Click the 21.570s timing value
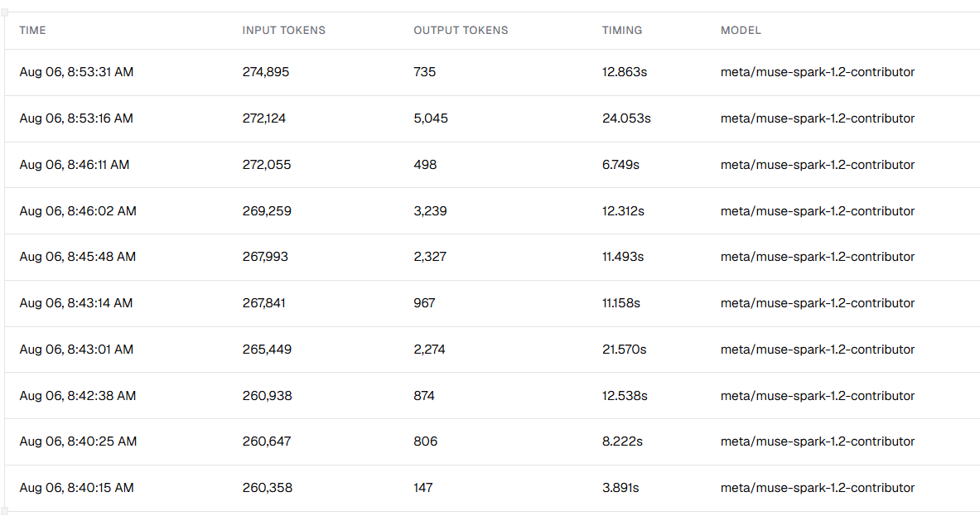Viewport: 980px width, 521px height. (624, 350)
